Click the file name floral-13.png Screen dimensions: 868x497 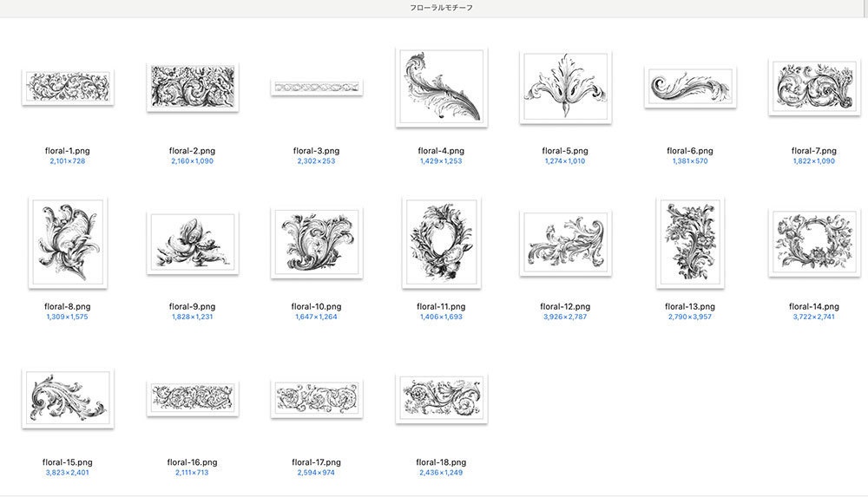click(x=690, y=306)
